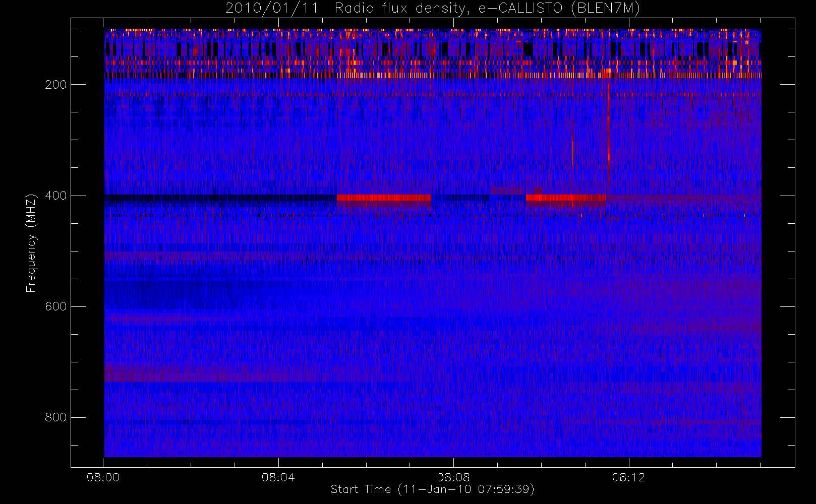The height and width of the screenshot is (504, 816).
Task: Click the 08:00 time tick label
Action: [103, 477]
